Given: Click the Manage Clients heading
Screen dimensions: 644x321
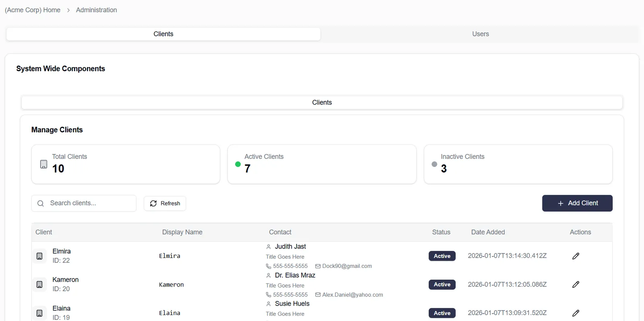Looking at the screenshot, I should click(x=57, y=130).
